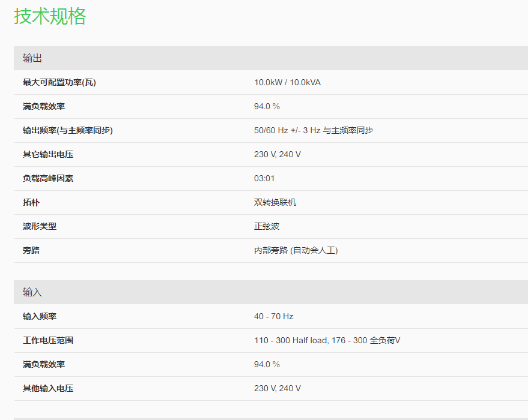Click the 内部旁路 (自动会人工) value
528x420 pixels.
(x=296, y=250)
